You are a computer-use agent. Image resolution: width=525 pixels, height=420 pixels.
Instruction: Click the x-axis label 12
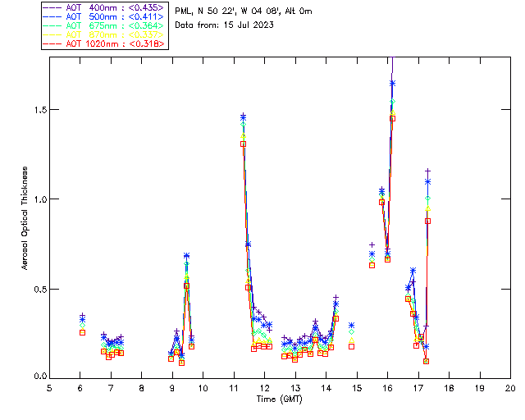[x=264, y=388]
